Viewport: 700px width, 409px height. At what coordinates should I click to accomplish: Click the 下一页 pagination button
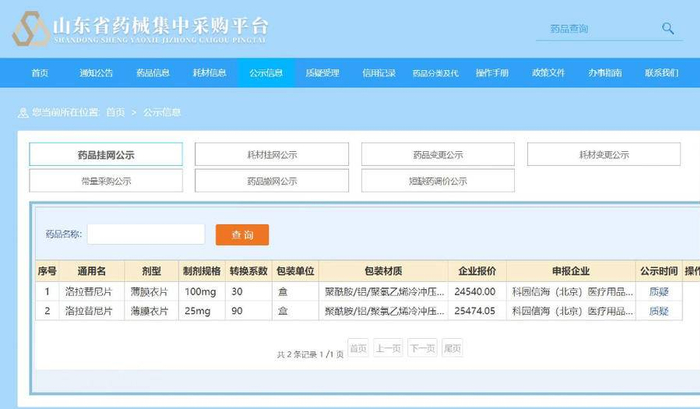point(422,348)
